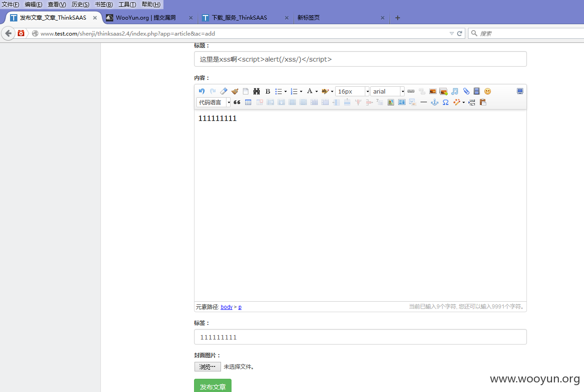Toggle editor fullscreen monitor icon

point(520,91)
